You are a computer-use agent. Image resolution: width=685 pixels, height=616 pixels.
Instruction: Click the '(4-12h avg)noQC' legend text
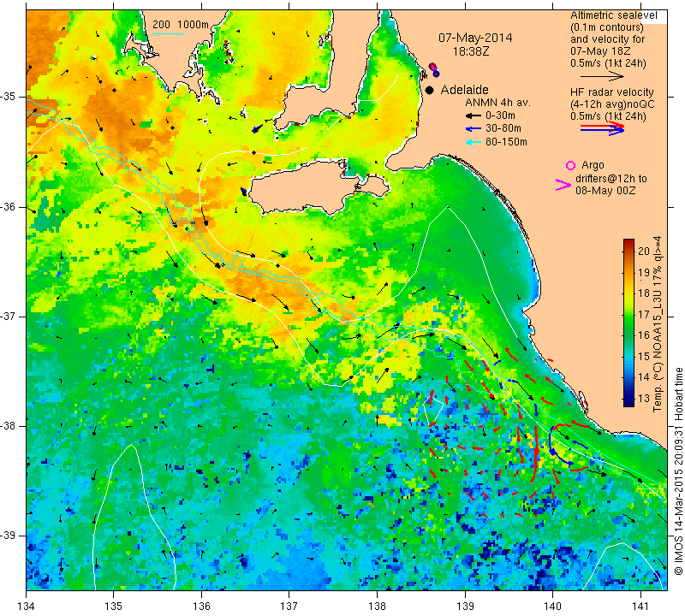coord(612,104)
